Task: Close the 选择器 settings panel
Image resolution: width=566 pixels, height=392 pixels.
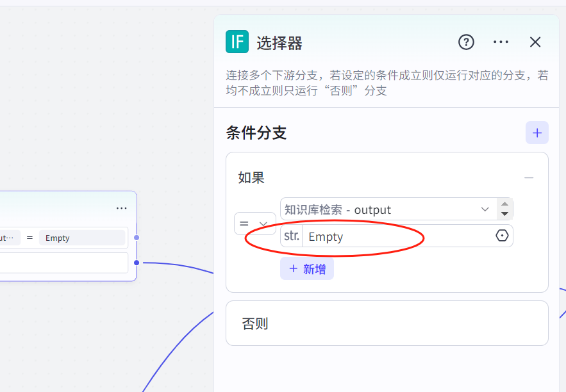Action: point(535,42)
